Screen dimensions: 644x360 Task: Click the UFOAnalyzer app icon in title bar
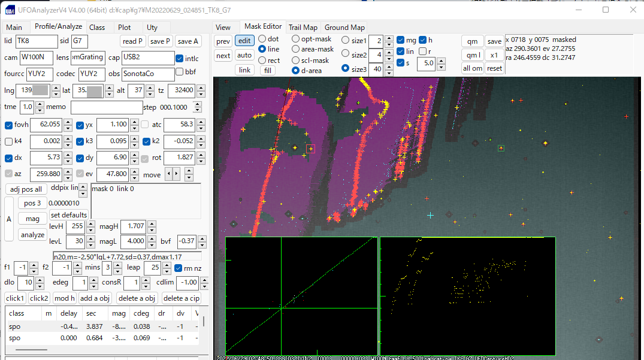click(11, 10)
